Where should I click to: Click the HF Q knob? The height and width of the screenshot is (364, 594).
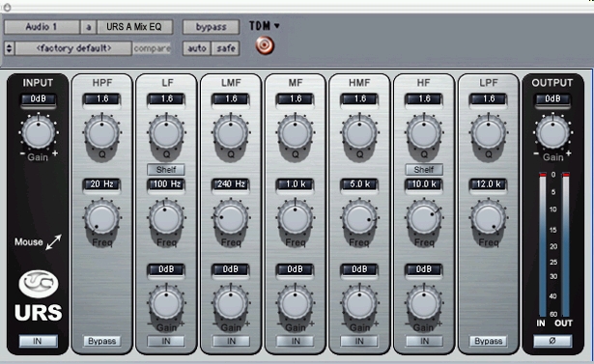424,133
